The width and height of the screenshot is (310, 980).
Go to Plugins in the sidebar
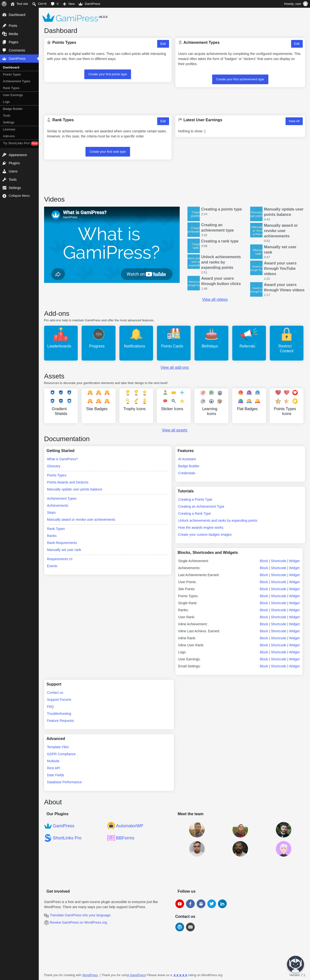point(19,163)
